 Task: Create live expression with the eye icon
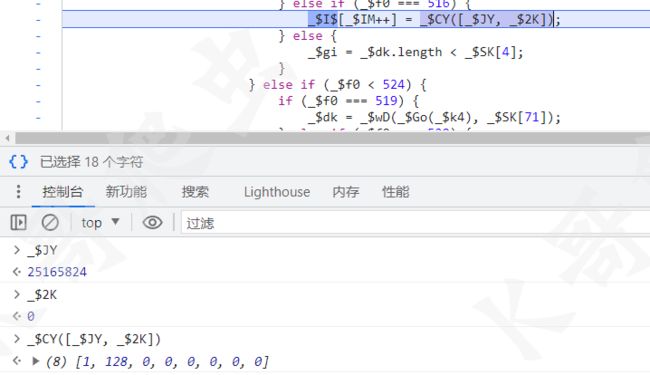[153, 223]
